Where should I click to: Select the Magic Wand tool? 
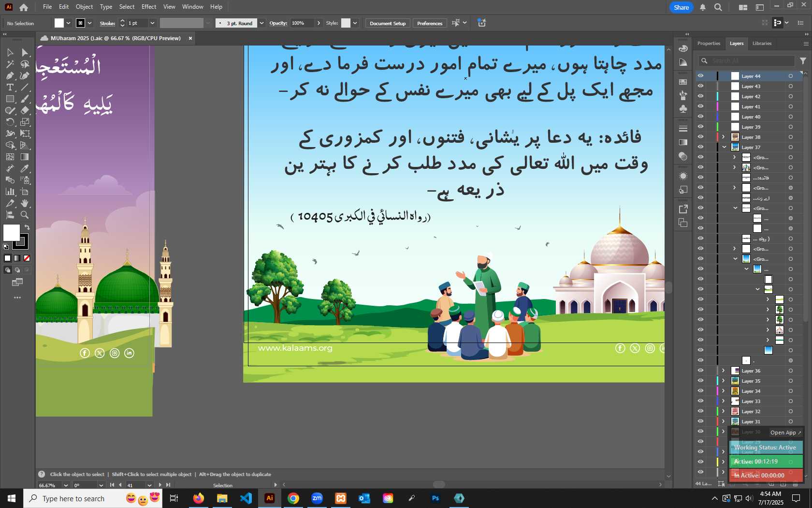tap(10, 64)
